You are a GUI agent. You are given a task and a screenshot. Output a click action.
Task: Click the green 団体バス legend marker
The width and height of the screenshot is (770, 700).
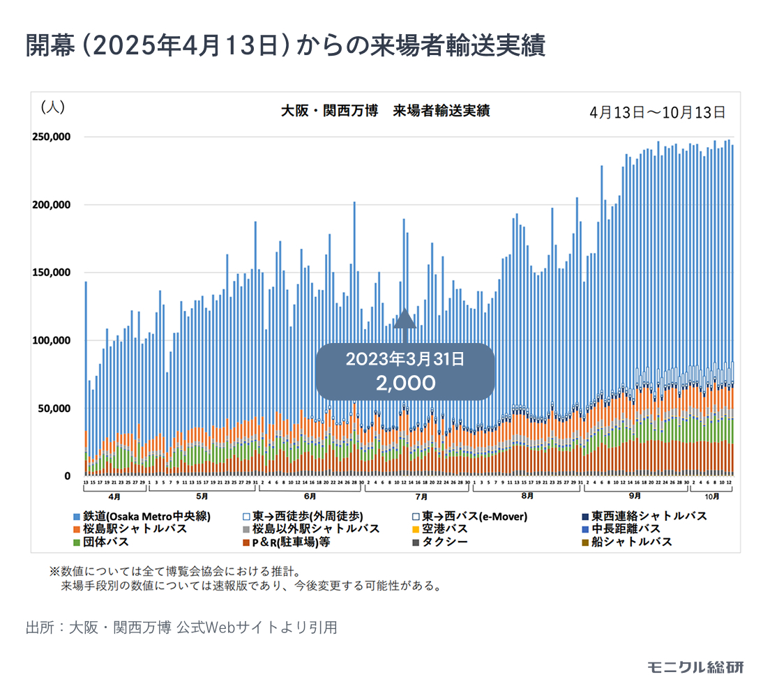pyautogui.click(x=77, y=542)
